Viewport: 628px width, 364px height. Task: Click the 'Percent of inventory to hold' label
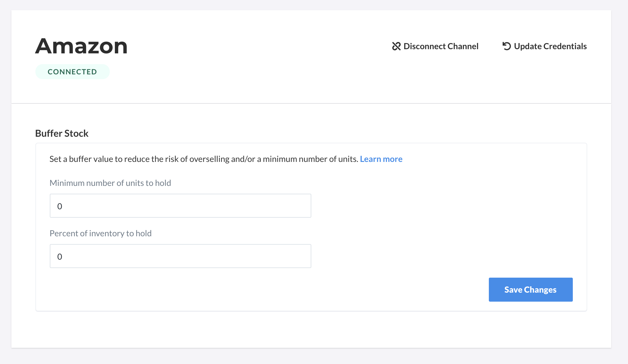tap(100, 233)
